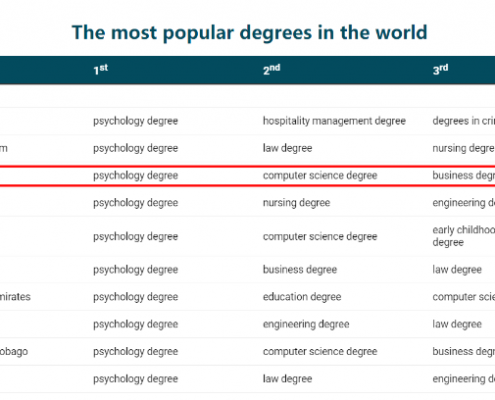Select the business degree in the 2nd column

(300, 269)
